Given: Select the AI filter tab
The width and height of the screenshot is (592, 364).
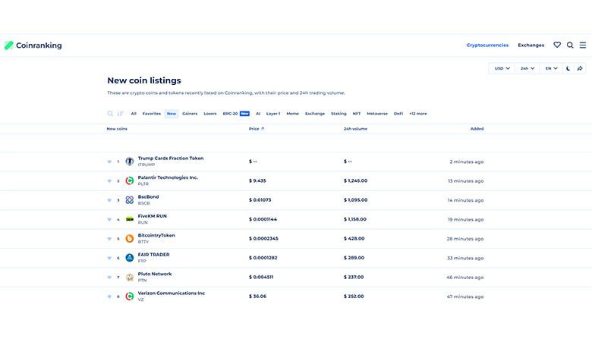Looking at the screenshot, I should [x=258, y=114].
